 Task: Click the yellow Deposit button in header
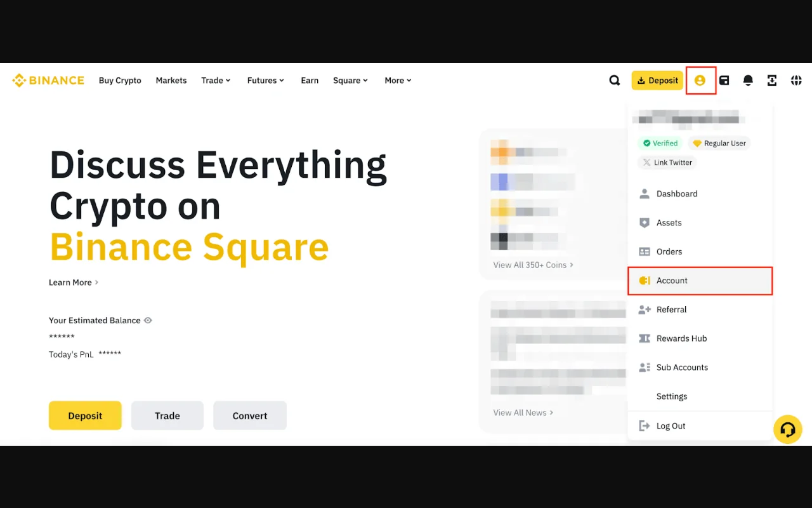coord(657,81)
